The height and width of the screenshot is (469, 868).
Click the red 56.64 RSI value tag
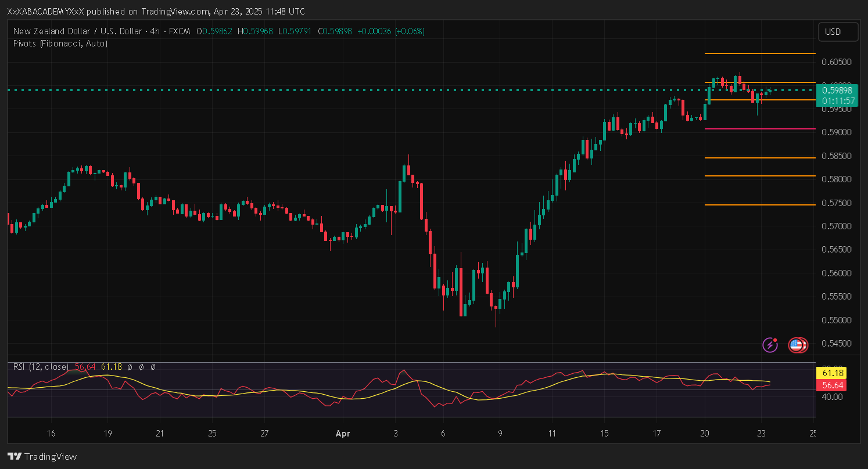tap(830, 385)
